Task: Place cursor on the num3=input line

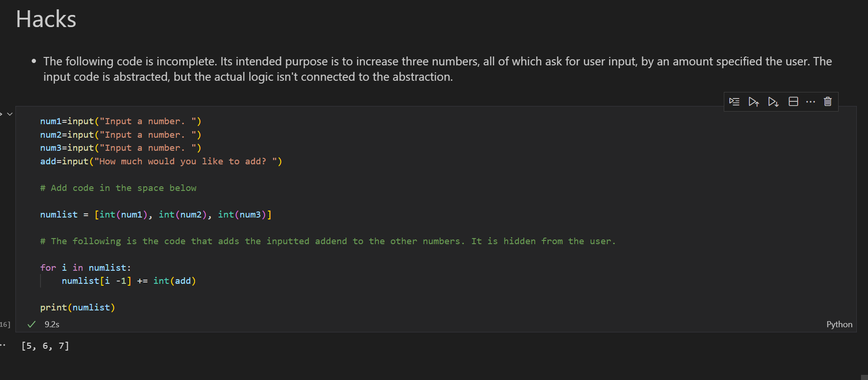Action: tap(121, 148)
